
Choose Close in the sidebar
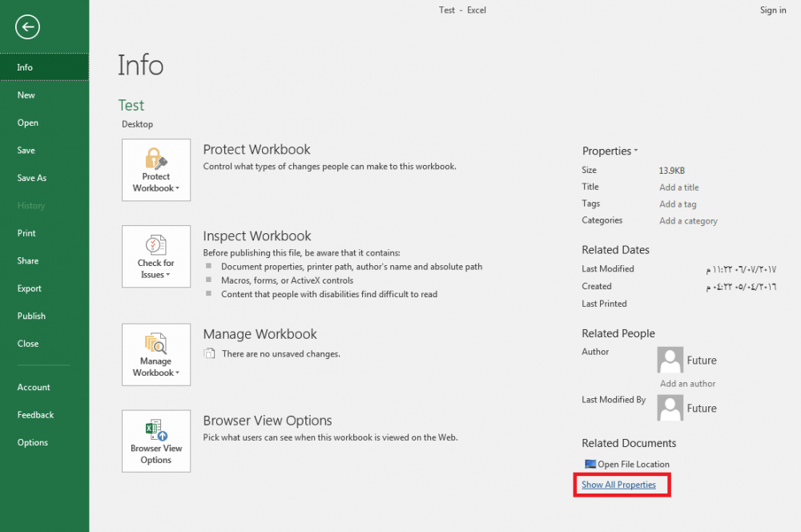tap(44, 344)
